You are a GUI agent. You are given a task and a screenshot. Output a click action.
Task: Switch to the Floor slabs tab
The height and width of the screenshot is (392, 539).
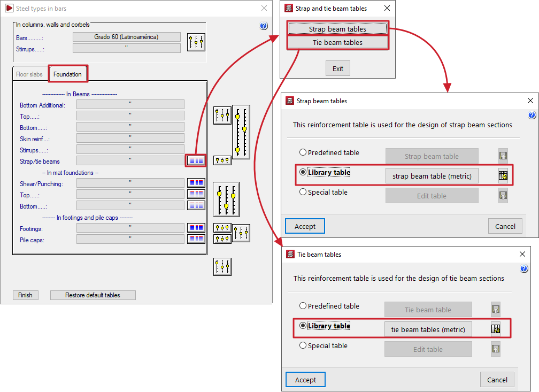point(29,74)
